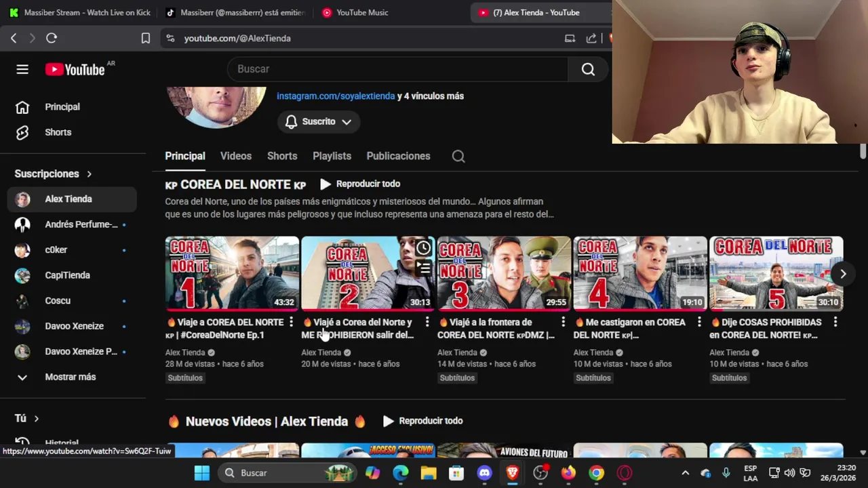This screenshot has width=868, height=488.
Task: Click 'y 4 vínculos más' link
Action: pyautogui.click(x=431, y=96)
